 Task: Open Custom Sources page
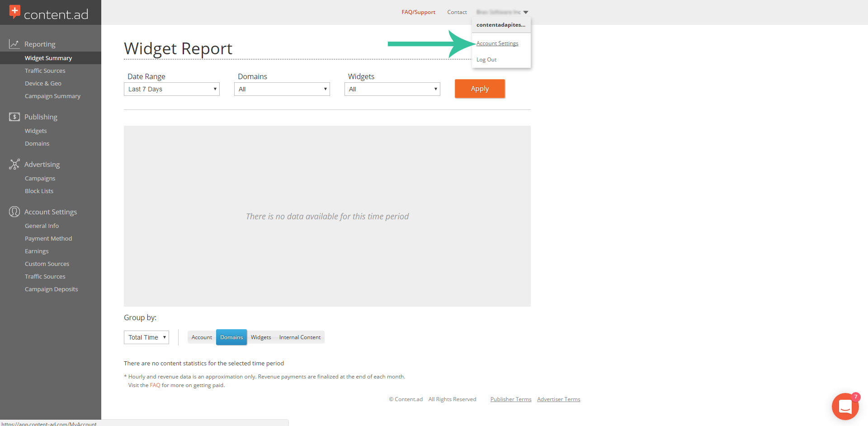(x=47, y=264)
